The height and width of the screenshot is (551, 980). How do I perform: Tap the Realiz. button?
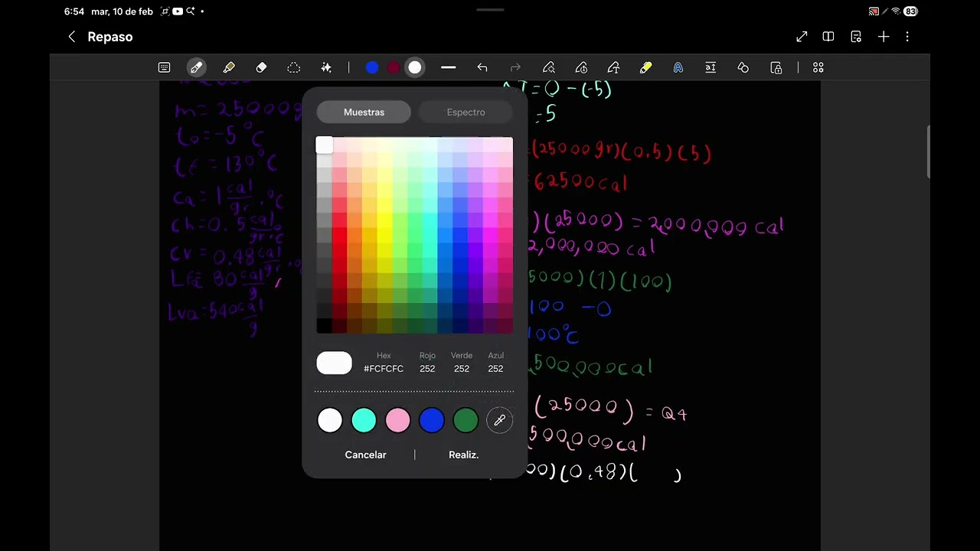tap(463, 455)
